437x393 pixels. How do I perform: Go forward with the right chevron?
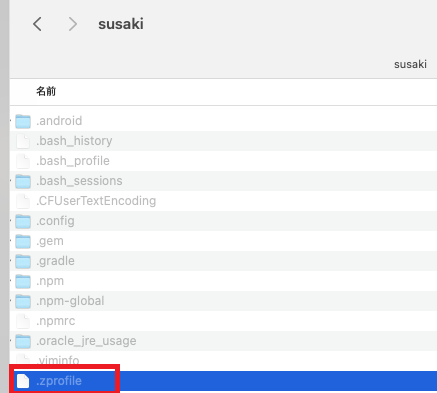coord(72,24)
